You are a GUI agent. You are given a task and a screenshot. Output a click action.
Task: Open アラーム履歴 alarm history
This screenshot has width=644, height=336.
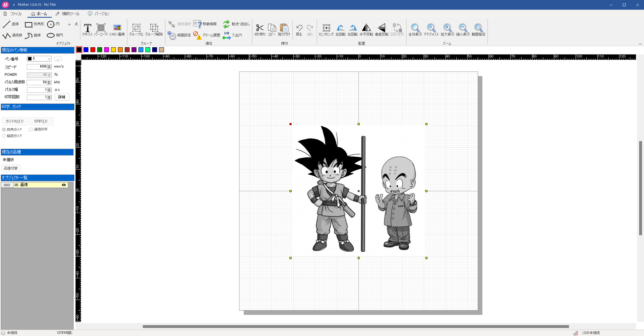[x=207, y=35]
